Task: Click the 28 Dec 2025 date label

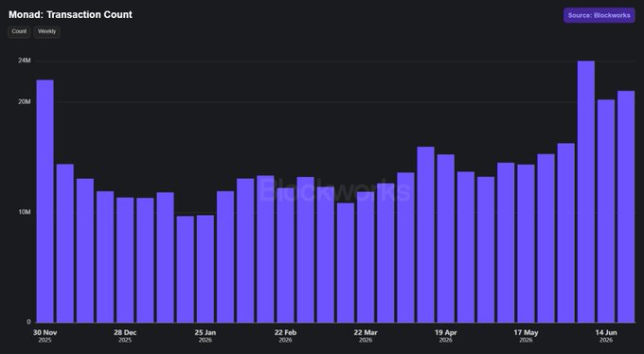Action: [125, 336]
